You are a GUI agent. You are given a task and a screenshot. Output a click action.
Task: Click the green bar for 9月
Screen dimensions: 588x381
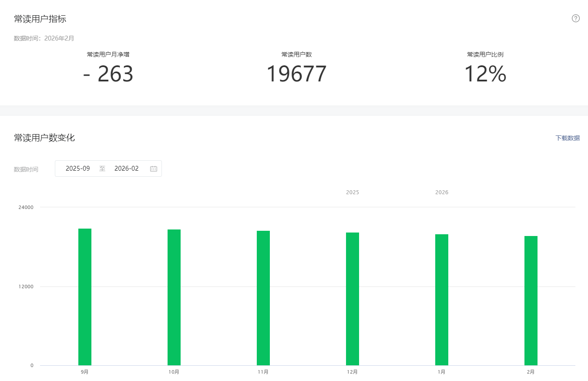(85, 297)
